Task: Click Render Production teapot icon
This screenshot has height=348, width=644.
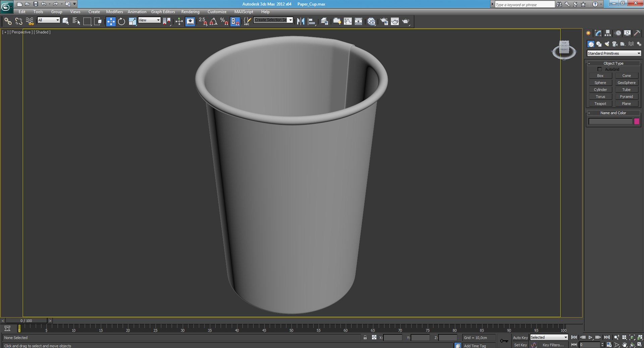Action: pyautogui.click(x=406, y=21)
